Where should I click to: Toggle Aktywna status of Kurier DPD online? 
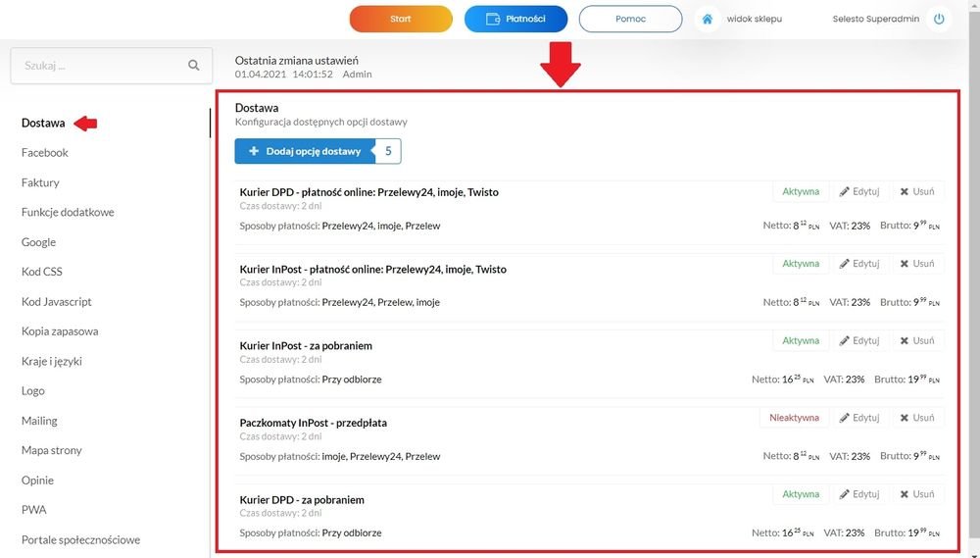[801, 191]
